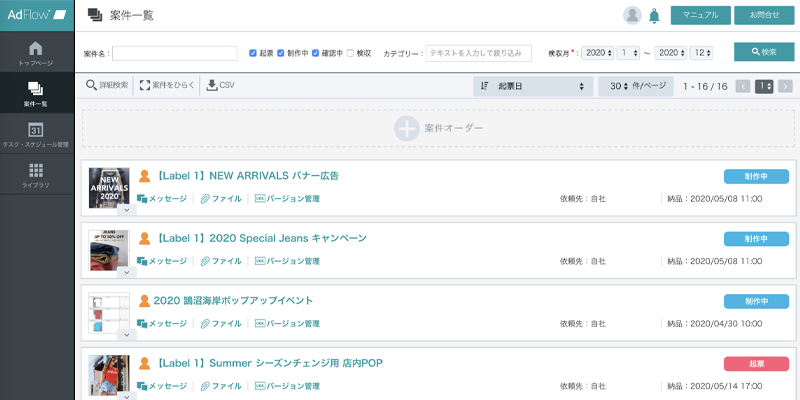The image size is (800, 400).
Task: Open the end year 2020 dropdown
Action: coord(671,53)
